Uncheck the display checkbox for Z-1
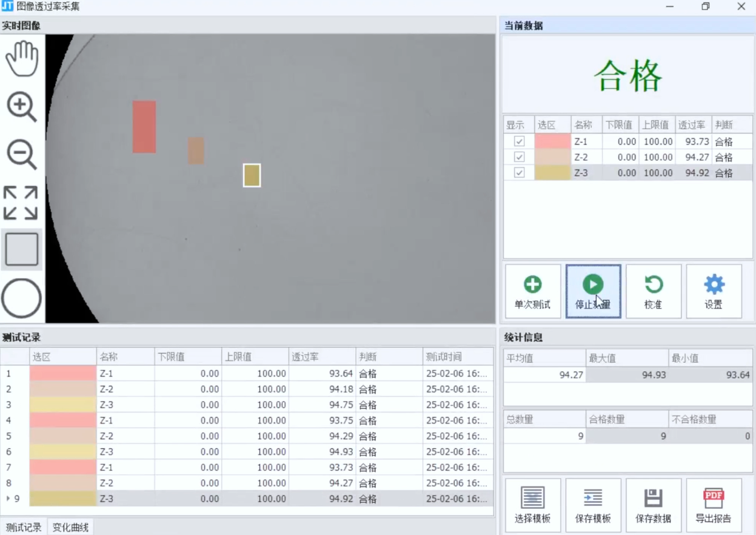The image size is (756, 535). pos(519,141)
